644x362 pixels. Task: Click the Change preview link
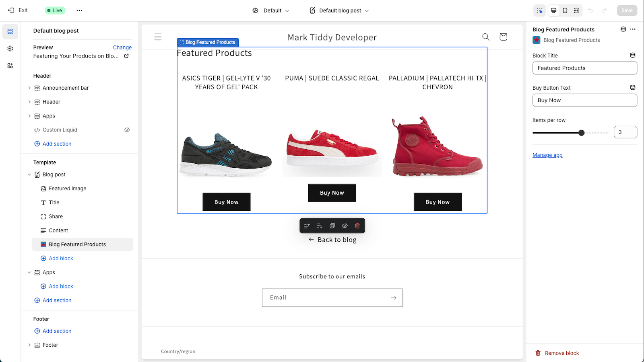tap(122, 47)
